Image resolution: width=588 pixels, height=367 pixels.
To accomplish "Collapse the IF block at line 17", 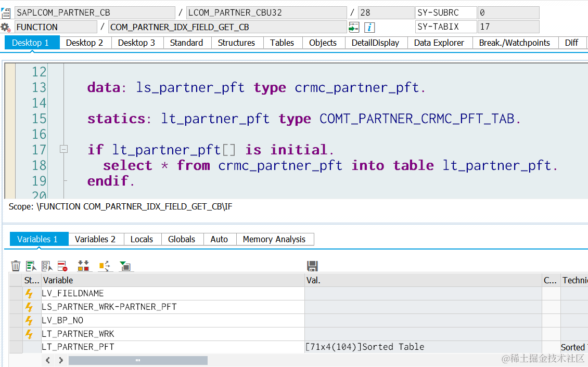I will pyautogui.click(x=64, y=149).
